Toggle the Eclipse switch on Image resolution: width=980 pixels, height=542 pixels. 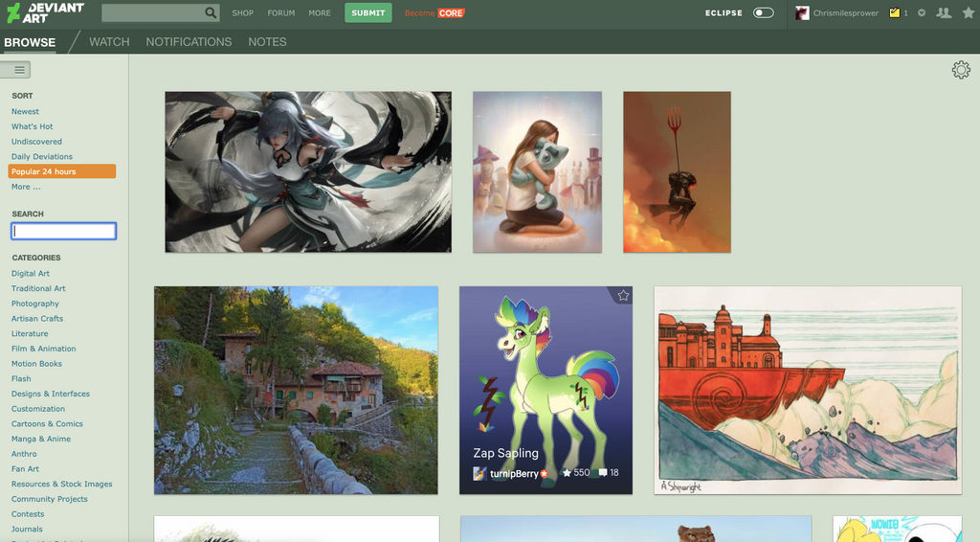pos(763,12)
